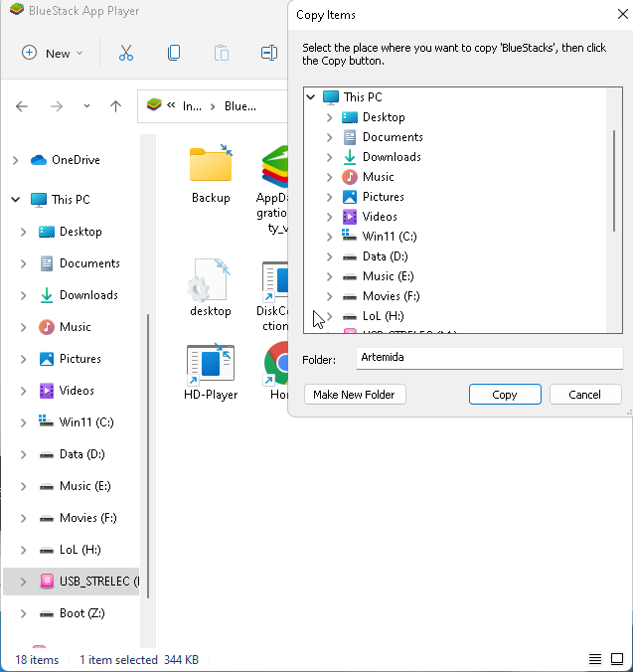Select Data (D:) in Copy Items tree
The width and height of the screenshot is (633, 672).
[x=376, y=256]
